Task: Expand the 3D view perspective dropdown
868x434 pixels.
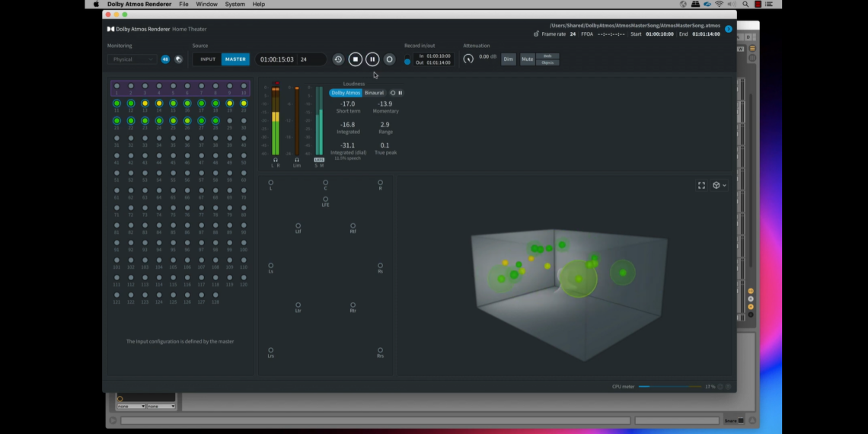Action: coord(719,185)
